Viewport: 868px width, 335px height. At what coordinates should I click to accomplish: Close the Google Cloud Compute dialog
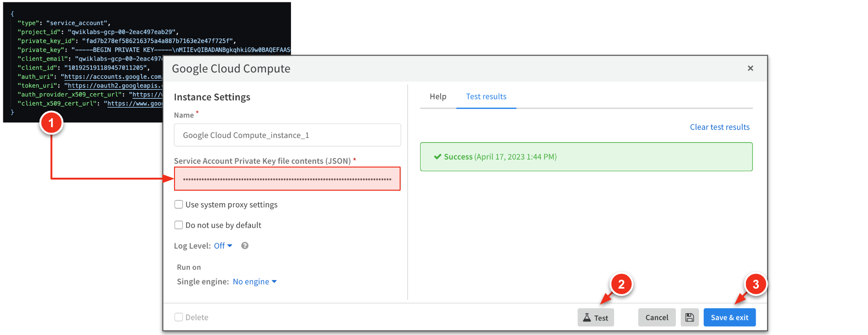[750, 68]
